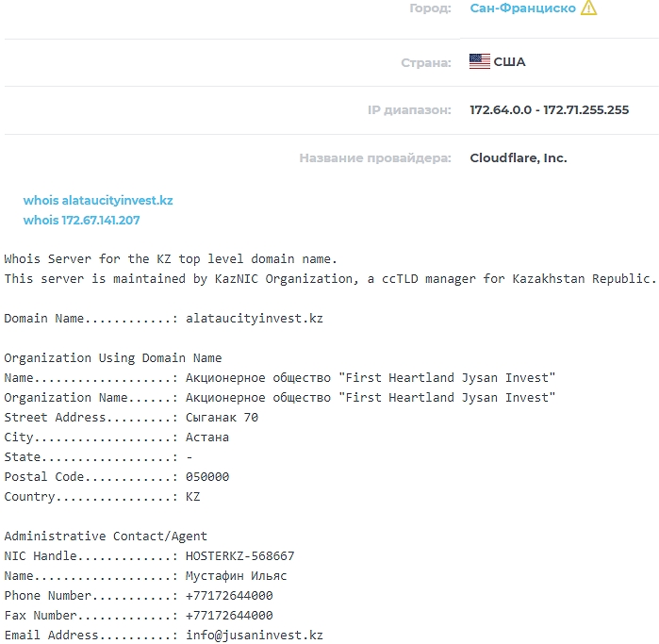Image resolution: width=659 pixels, height=644 pixels.
Task: Open the whois alataucityinvest.kz link
Action: [98, 201]
